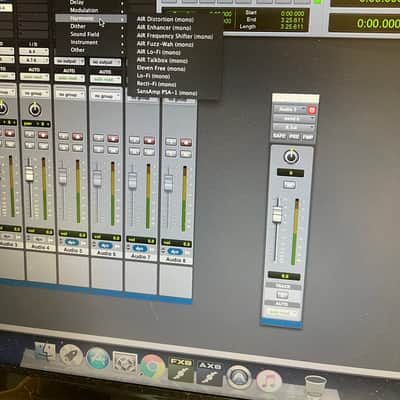The image size is (400, 400).
Task: Click the red target button in output window
Action: [312, 110]
